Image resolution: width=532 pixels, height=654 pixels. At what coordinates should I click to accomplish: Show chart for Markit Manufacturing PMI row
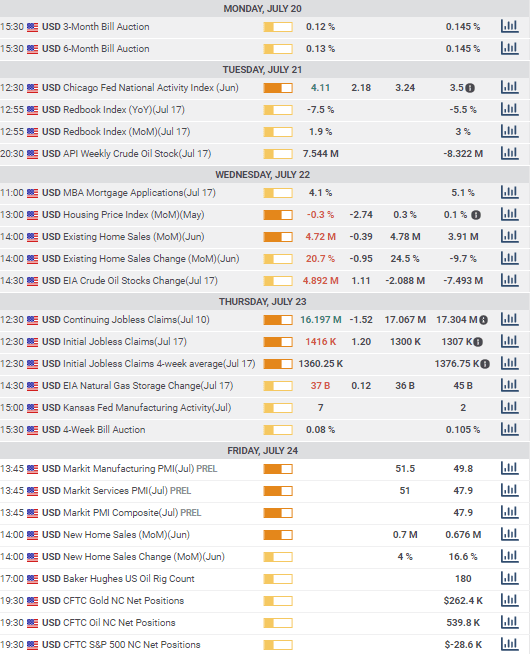509,468
